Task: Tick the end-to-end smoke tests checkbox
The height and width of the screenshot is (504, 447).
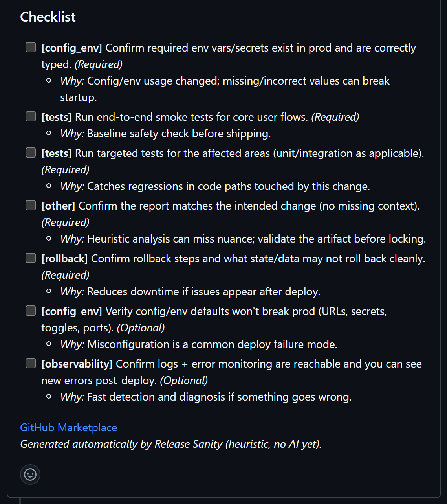Action: pos(30,116)
